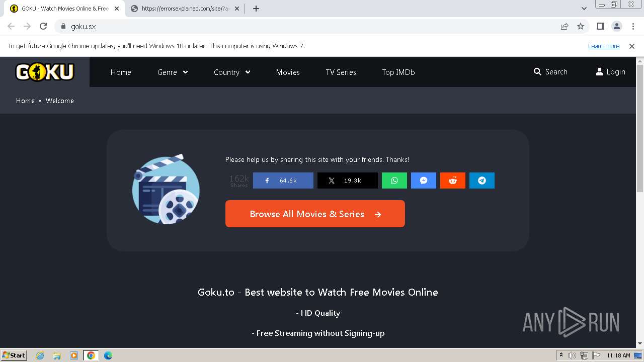Click the taskbar clock showing 11:18 AM

coord(618,355)
